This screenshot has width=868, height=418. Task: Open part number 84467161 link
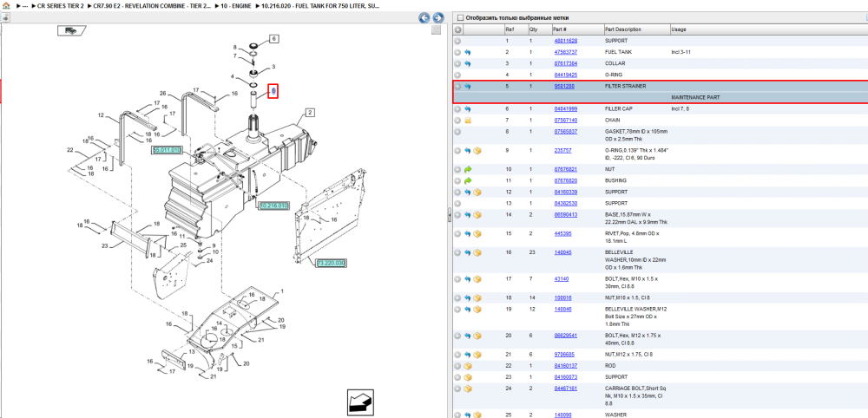566,389
